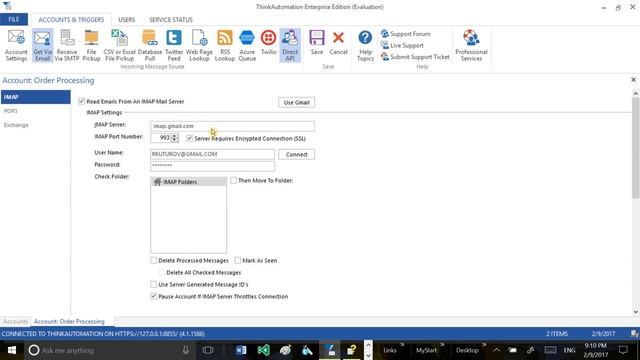The width and height of the screenshot is (640, 360).
Task: Click the settings panel vertical scrollbar
Action: [x=636, y=148]
